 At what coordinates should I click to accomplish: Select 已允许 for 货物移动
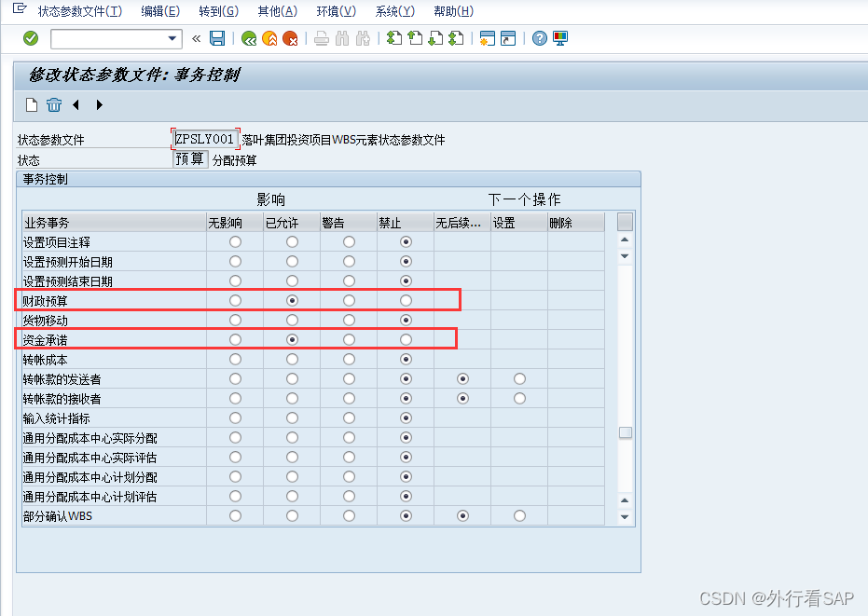(293, 320)
